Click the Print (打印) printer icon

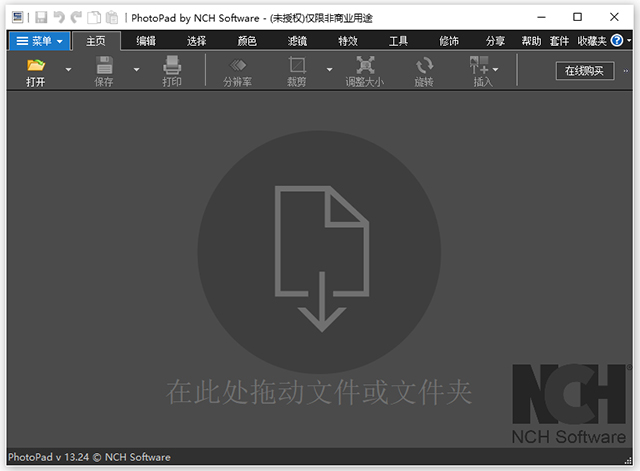click(x=172, y=65)
